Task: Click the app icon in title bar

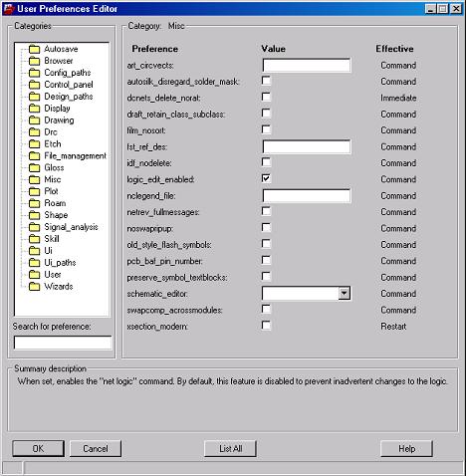Action: (x=9, y=9)
